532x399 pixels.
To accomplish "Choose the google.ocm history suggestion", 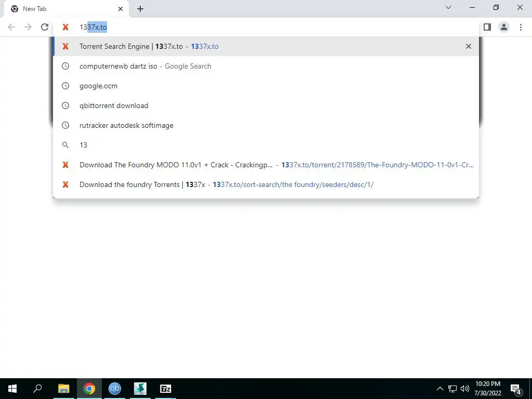I will (266, 86).
